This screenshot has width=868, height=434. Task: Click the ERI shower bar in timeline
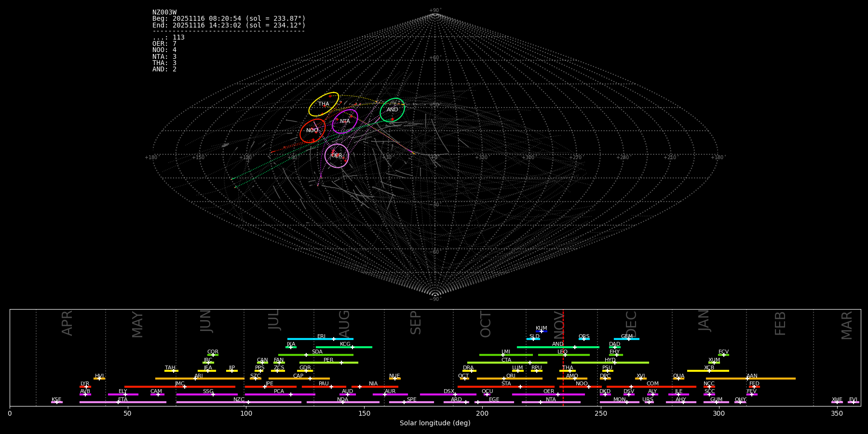(320, 339)
